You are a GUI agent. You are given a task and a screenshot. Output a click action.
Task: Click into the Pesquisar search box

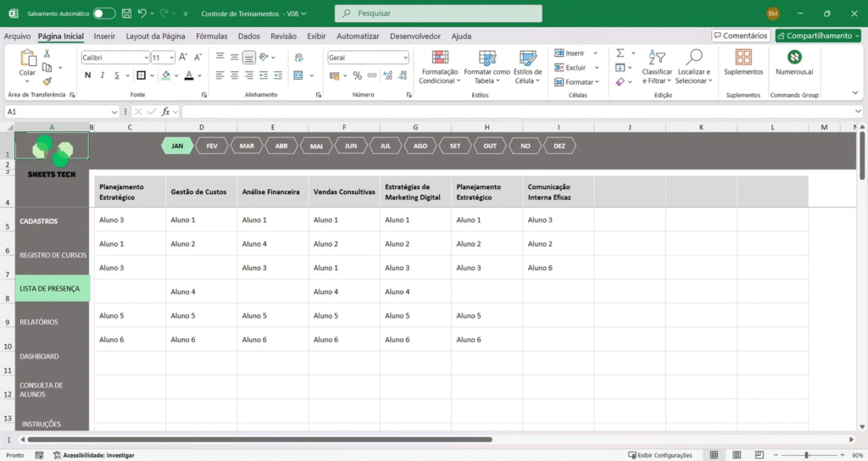click(x=438, y=14)
